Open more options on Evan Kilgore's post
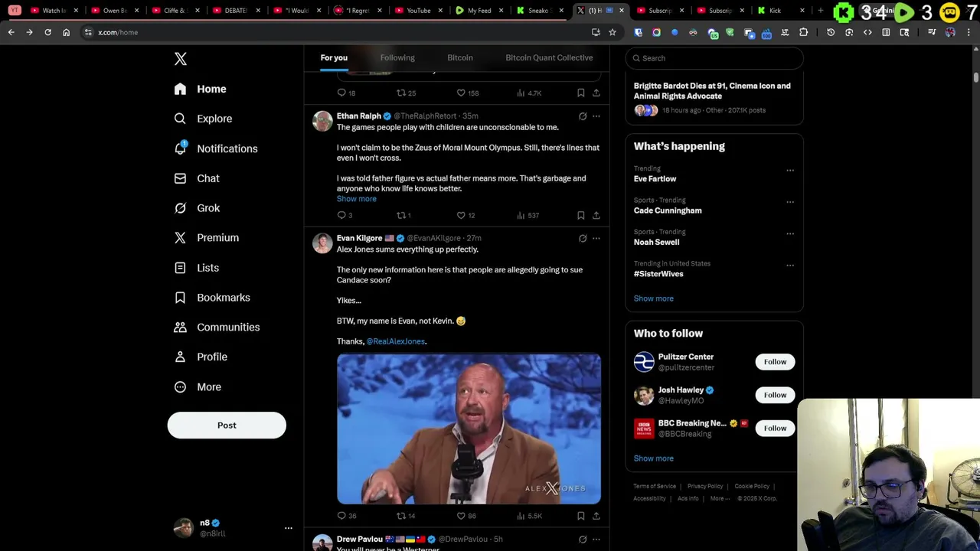The image size is (980, 551). [596, 239]
